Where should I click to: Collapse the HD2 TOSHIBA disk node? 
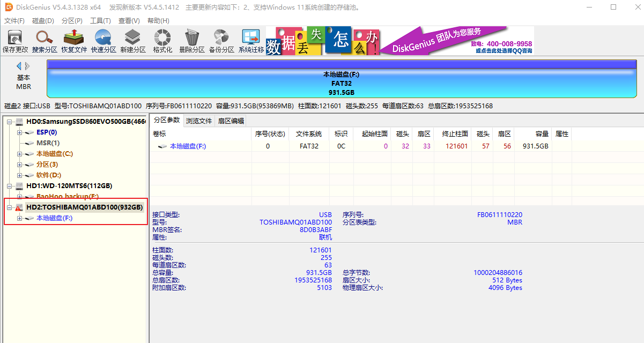9,207
